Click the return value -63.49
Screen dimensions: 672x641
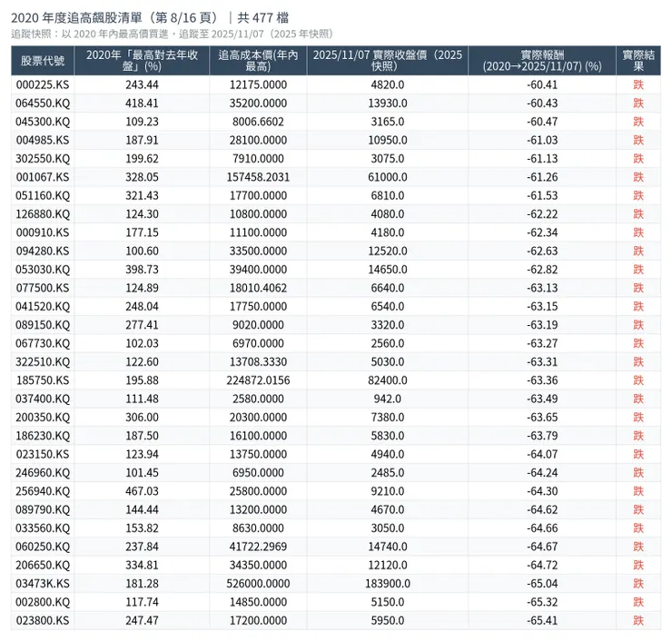(x=542, y=399)
